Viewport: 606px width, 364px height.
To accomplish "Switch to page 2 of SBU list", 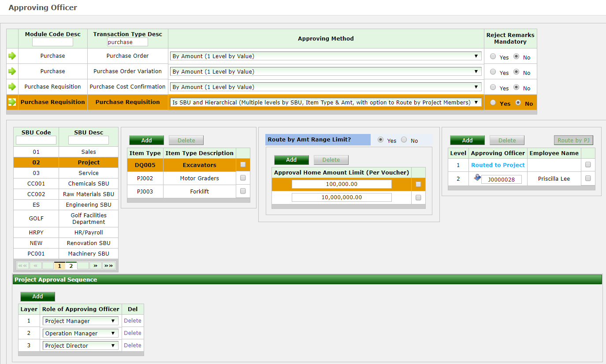I will (x=71, y=265).
